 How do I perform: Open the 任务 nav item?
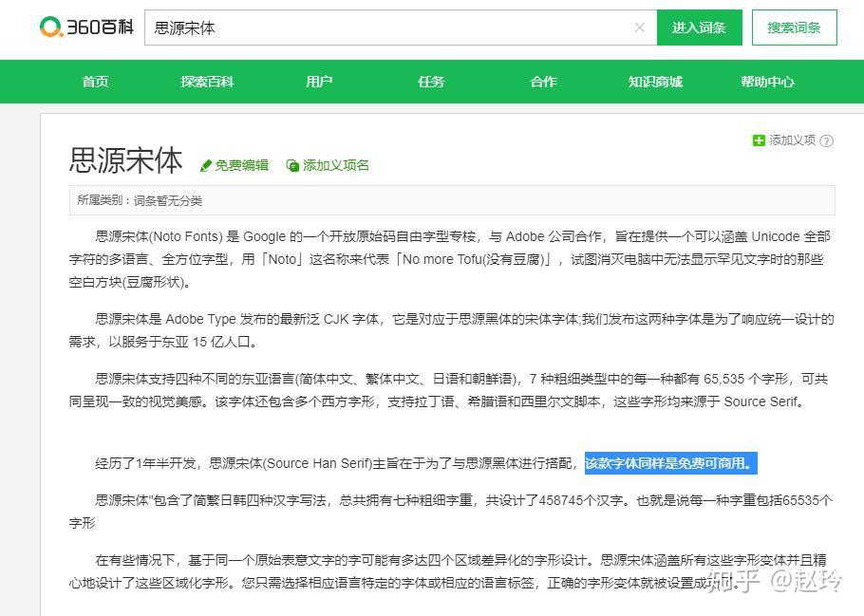(431, 82)
